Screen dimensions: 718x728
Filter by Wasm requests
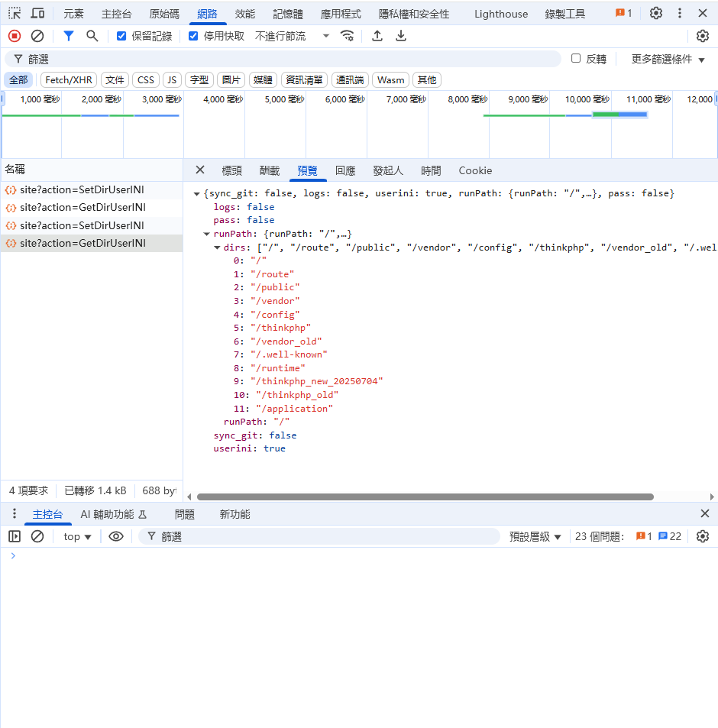391,80
